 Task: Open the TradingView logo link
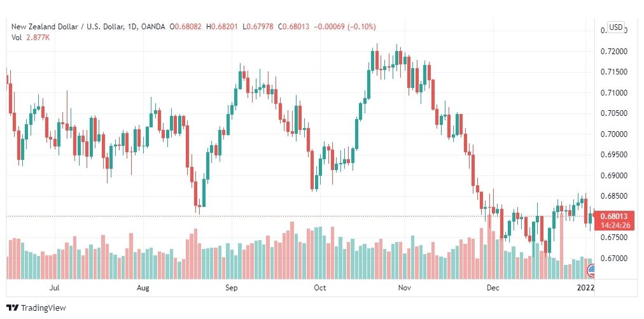(x=36, y=308)
